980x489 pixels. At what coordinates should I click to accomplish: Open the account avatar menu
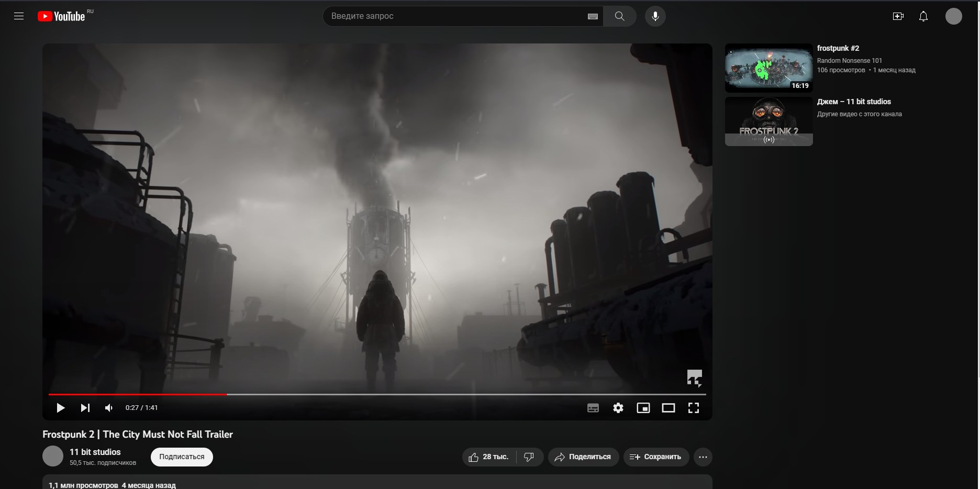click(x=954, y=16)
